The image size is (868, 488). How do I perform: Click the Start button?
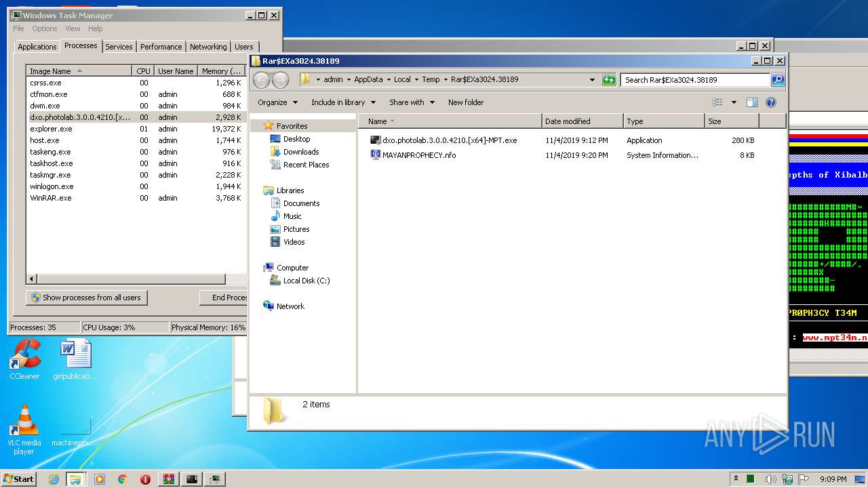coord(18,479)
